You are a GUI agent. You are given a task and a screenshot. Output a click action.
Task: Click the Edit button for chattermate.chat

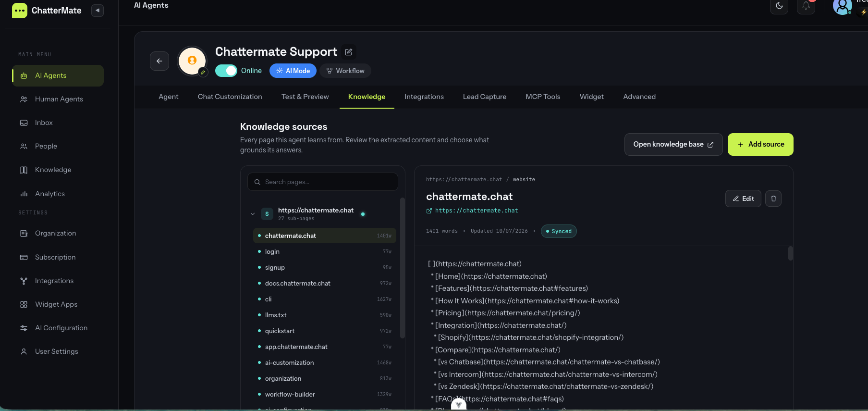743,199
